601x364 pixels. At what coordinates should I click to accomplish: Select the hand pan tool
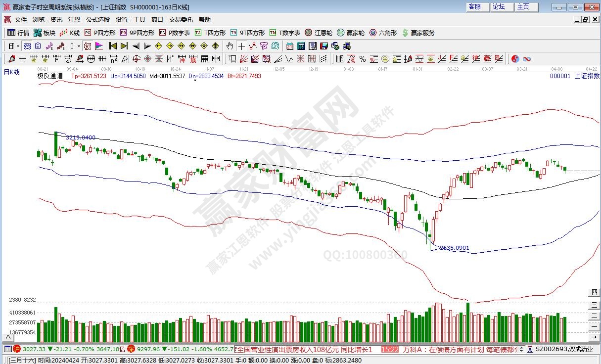[230, 46]
